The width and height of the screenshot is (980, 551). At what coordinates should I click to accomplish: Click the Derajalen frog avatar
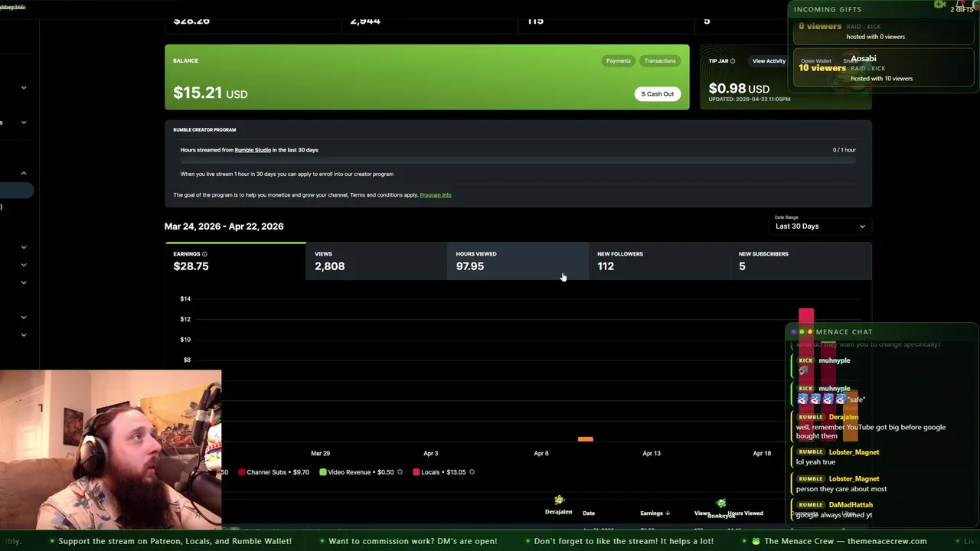[x=559, y=500]
